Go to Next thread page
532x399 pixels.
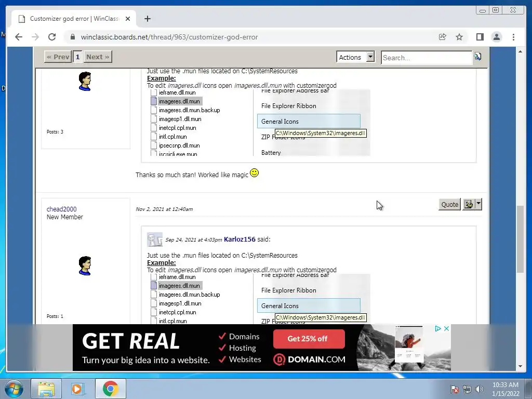(x=98, y=57)
